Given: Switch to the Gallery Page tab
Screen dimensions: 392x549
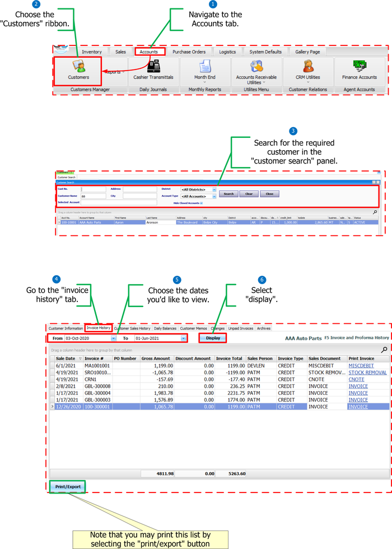Looking at the screenshot, I should [x=307, y=52].
